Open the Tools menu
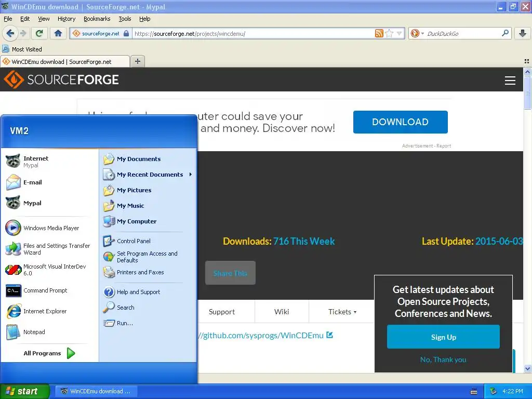This screenshot has width=532, height=399. 125,19
